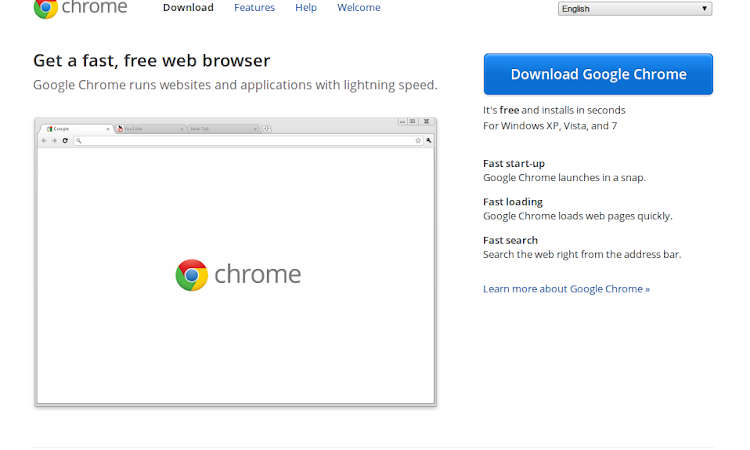The image size is (750, 450).
Task: Click 'For Windows XP, Vista, and 7' text
Action: tap(550, 126)
